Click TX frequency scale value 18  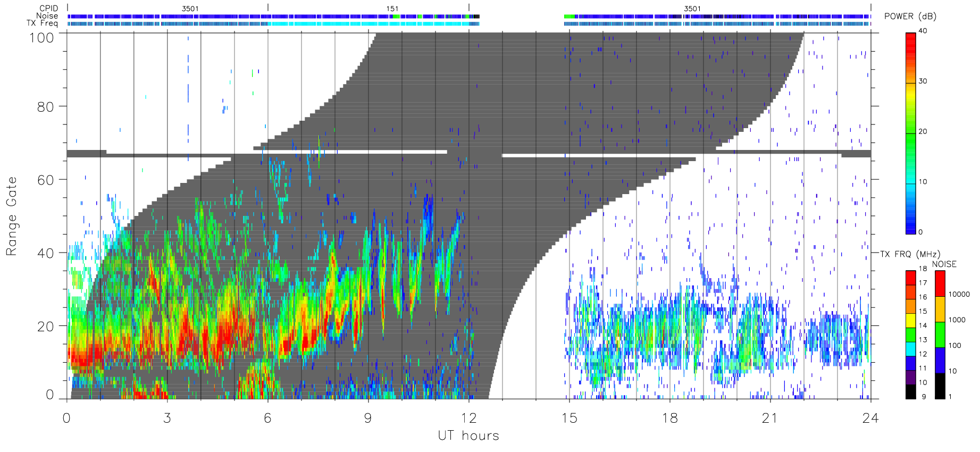point(923,269)
